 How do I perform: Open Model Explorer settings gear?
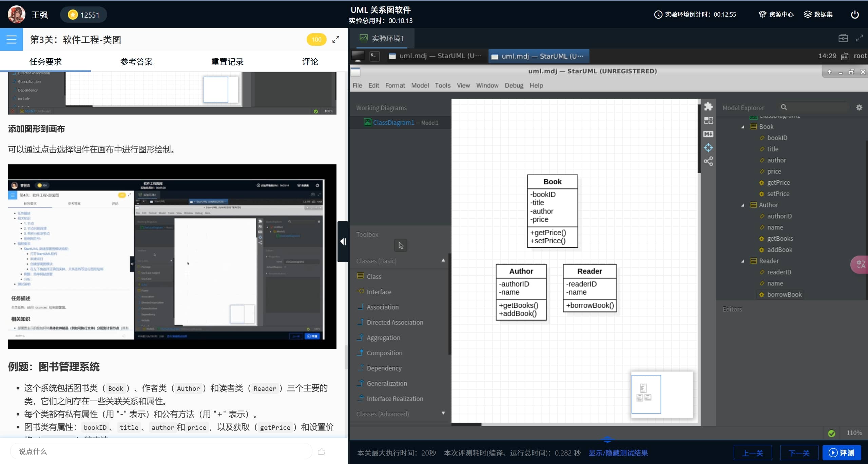click(859, 107)
